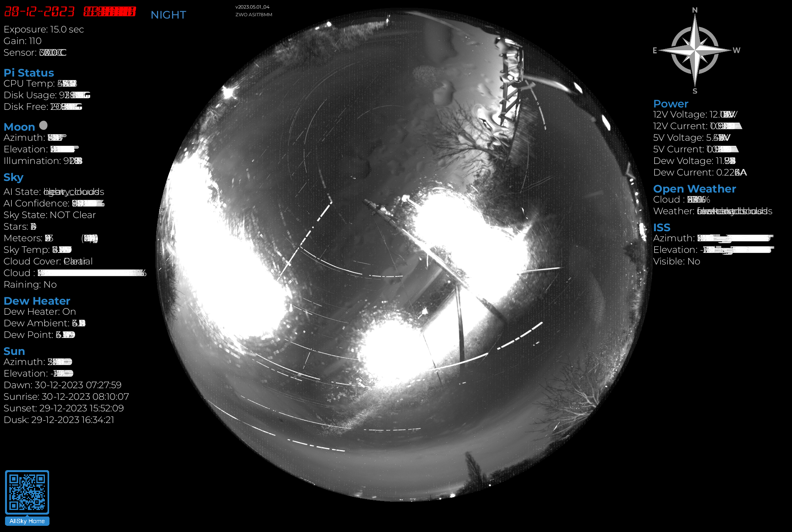The width and height of the screenshot is (792, 532).
Task: Click the CPU Temp reading
Action: [x=40, y=84]
